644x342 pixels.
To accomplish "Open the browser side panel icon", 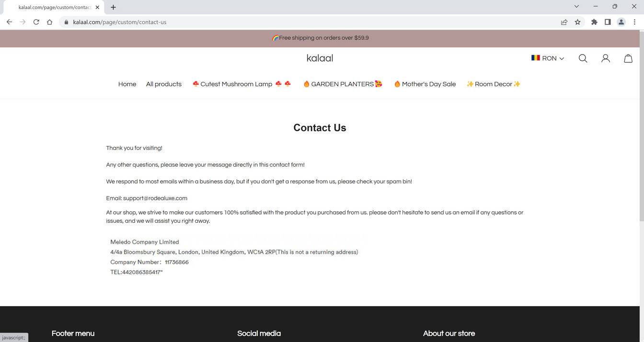I will pos(608,22).
